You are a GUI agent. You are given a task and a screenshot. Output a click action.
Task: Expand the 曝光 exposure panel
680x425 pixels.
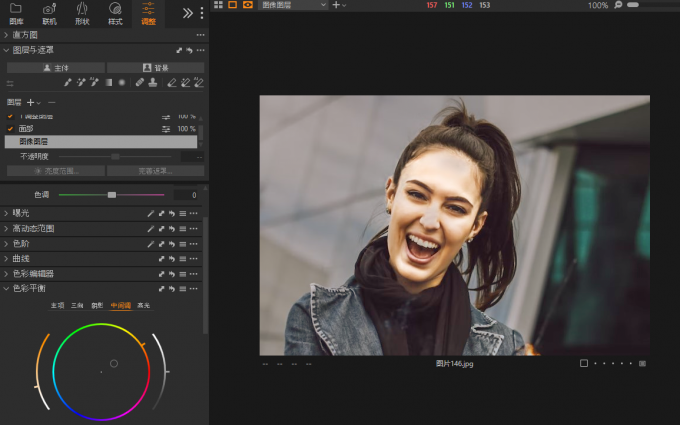click(x=6, y=213)
